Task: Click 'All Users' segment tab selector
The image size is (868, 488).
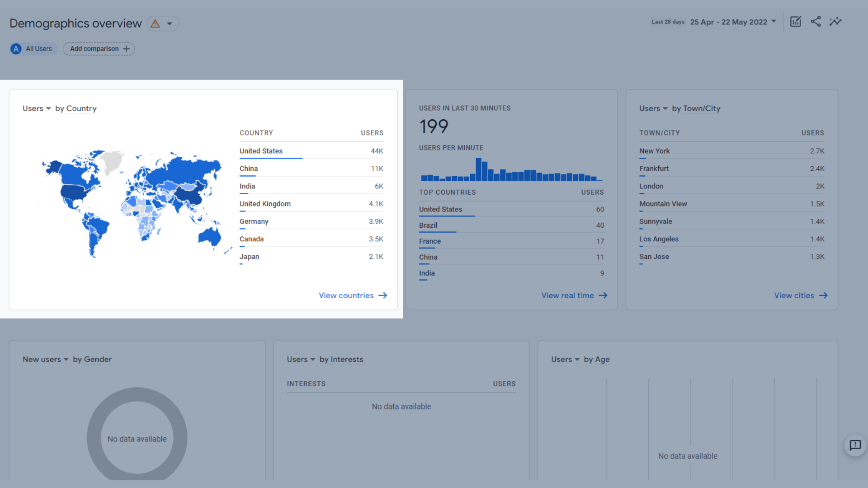Action: coord(33,48)
